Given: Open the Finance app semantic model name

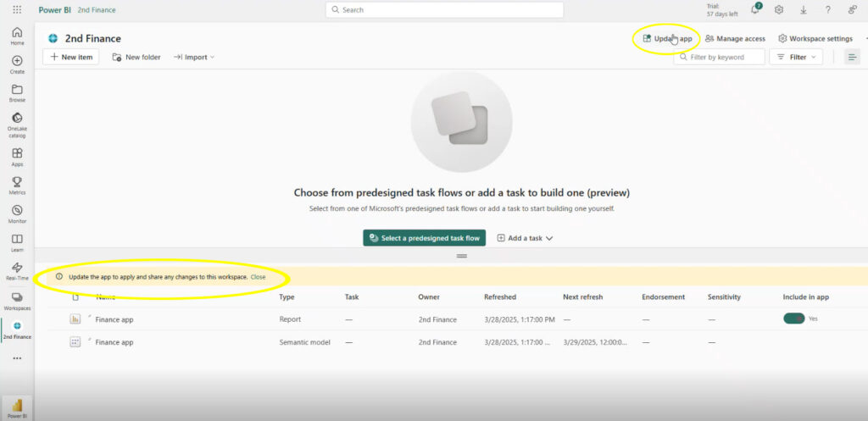Looking at the screenshot, I should 114,342.
